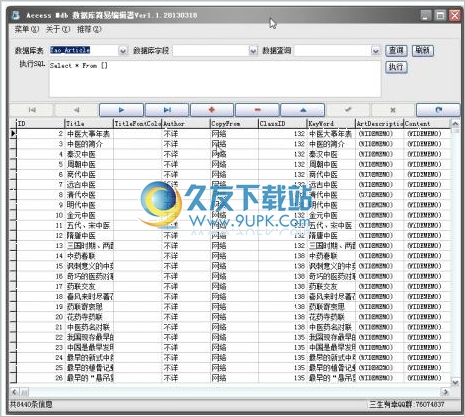This screenshot has height=417, width=465.
Task: Cancel edit with X navigator button
Action: pos(393,110)
